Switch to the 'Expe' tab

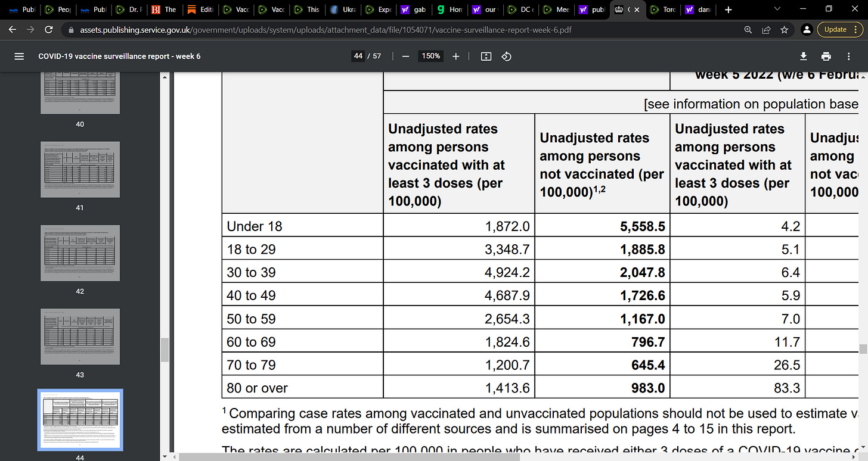pos(378,10)
